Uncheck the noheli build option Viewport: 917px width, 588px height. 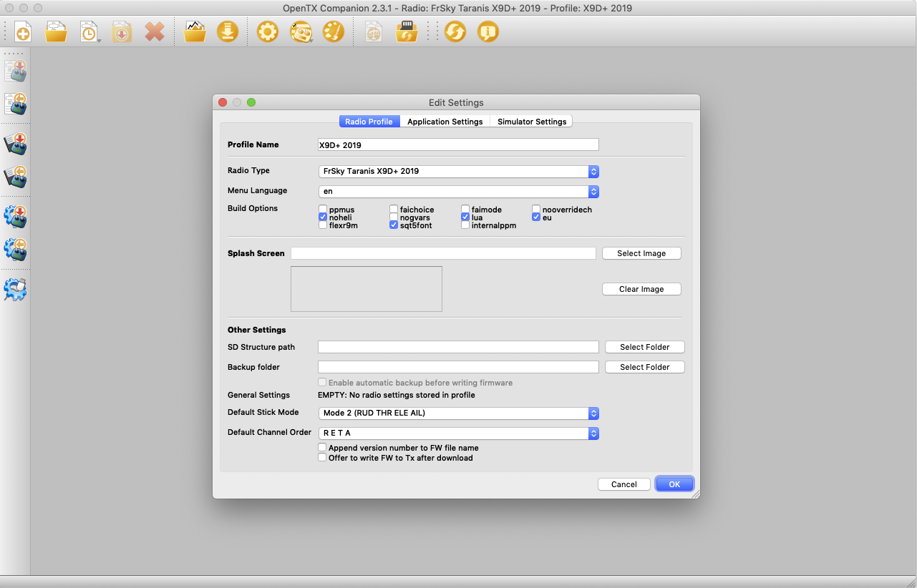323,217
